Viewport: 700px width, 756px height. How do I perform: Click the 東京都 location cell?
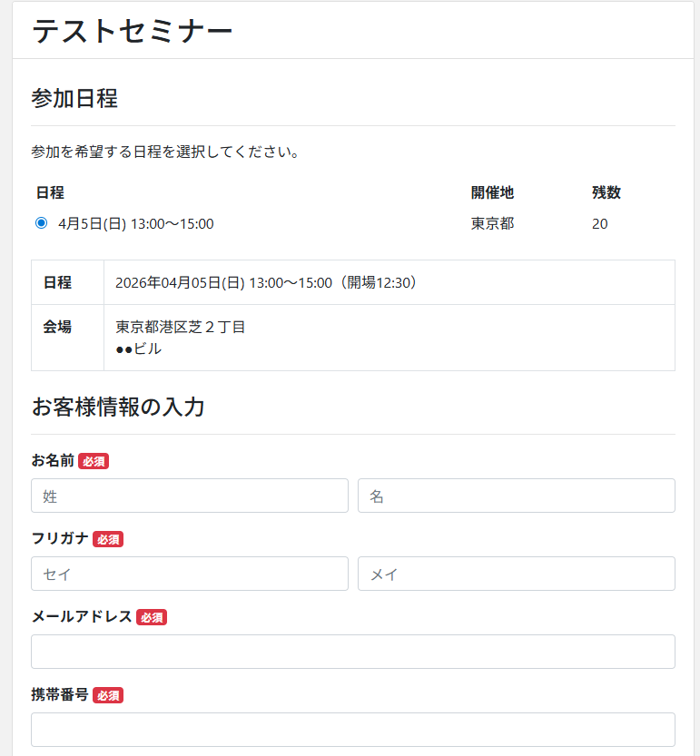tap(492, 224)
